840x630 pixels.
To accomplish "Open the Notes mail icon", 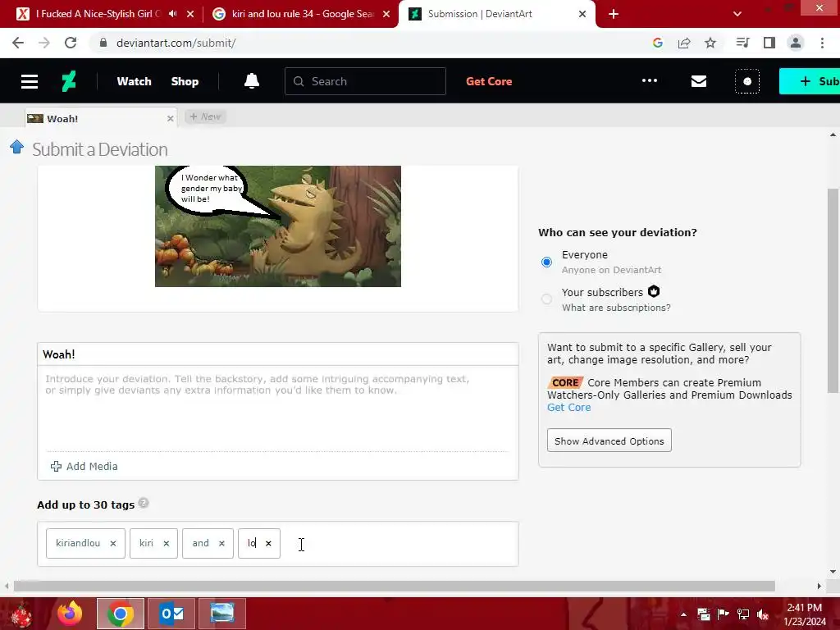I will pyautogui.click(x=699, y=81).
